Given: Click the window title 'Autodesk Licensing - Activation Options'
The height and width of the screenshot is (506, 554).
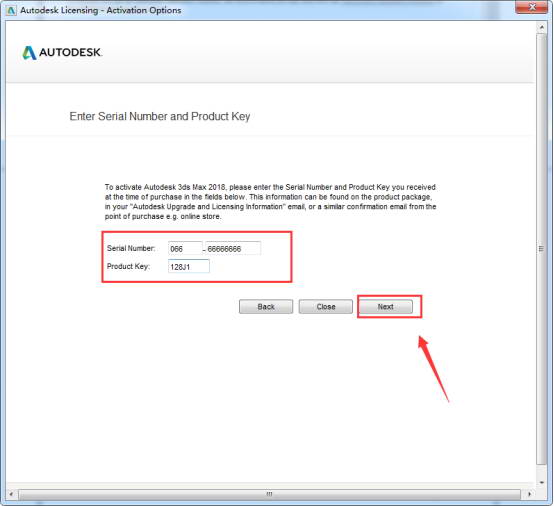Looking at the screenshot, I should point(101,10).
